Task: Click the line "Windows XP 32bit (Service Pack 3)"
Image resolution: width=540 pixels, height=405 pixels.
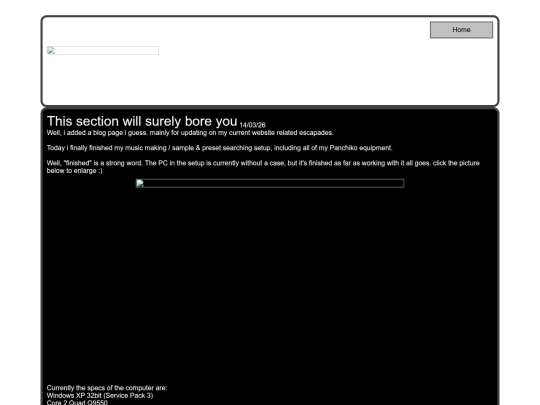Action: 100,395
